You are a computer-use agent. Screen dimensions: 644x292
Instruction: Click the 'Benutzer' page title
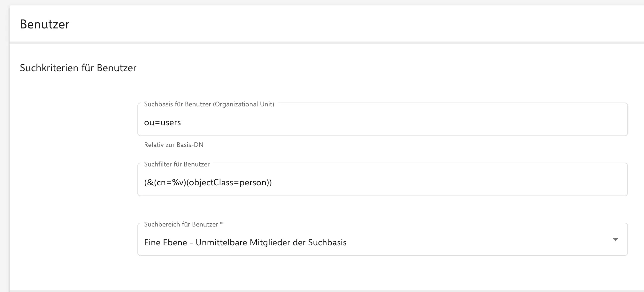[45, 24]
